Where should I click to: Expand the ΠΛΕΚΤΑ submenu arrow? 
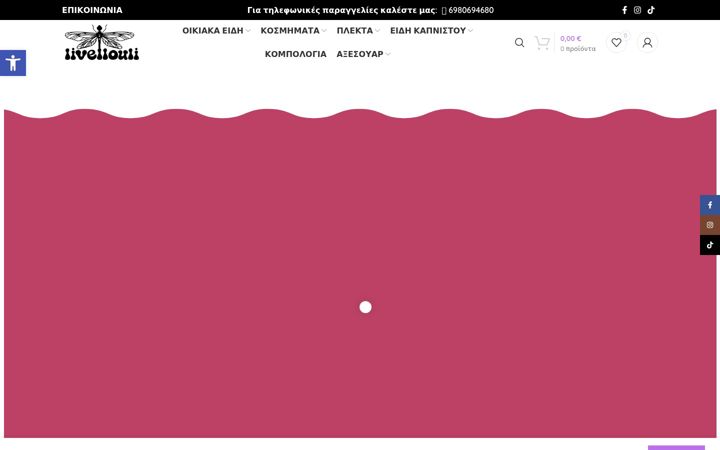[x=377, y=31]
